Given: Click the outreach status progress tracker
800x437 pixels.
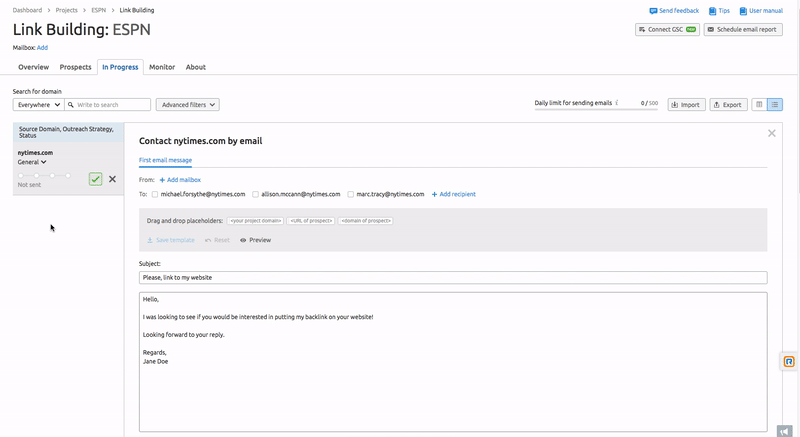Looking at the screenshot, I should (44, 175).
